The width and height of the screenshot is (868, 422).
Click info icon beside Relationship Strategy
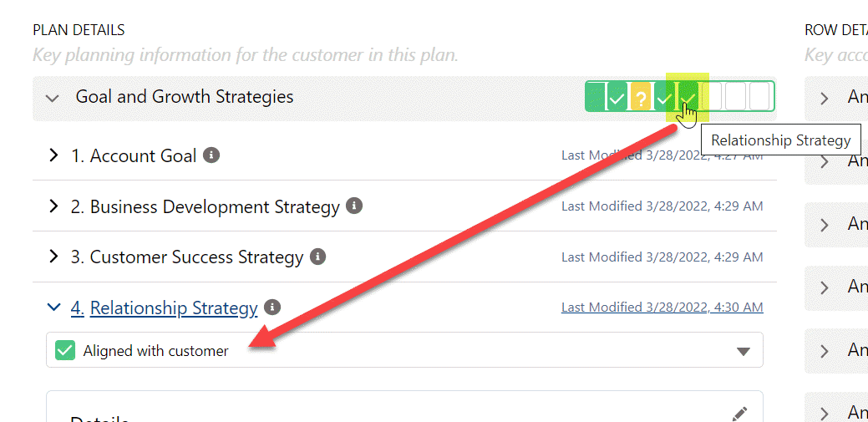coord(272,307)
